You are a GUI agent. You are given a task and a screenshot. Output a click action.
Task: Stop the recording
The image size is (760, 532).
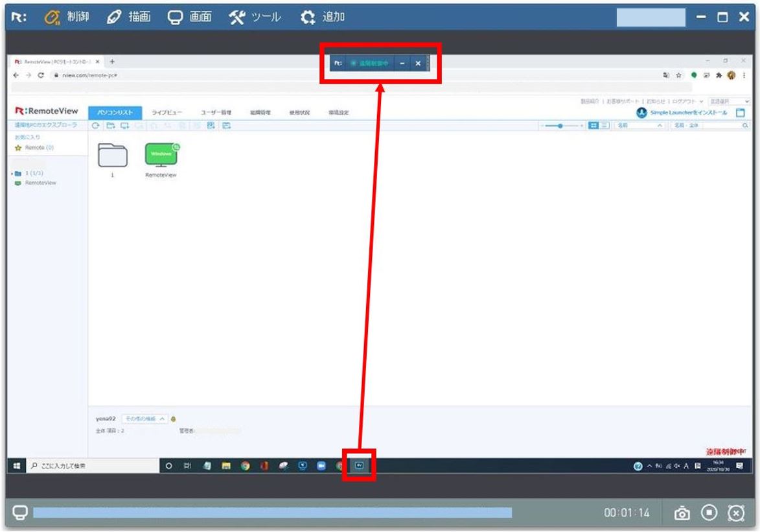point(709,512)
